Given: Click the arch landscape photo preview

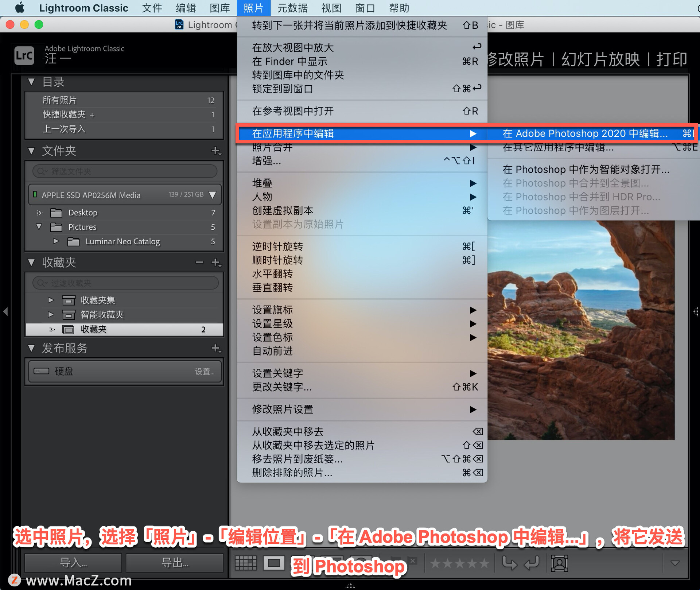Looking at the screenshot, I should tap(581, 330).
